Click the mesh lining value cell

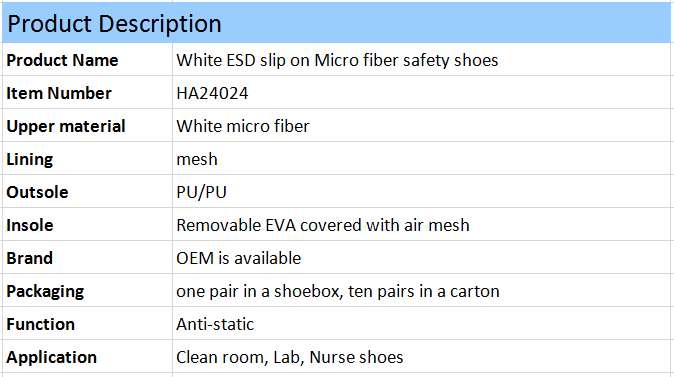422,159
